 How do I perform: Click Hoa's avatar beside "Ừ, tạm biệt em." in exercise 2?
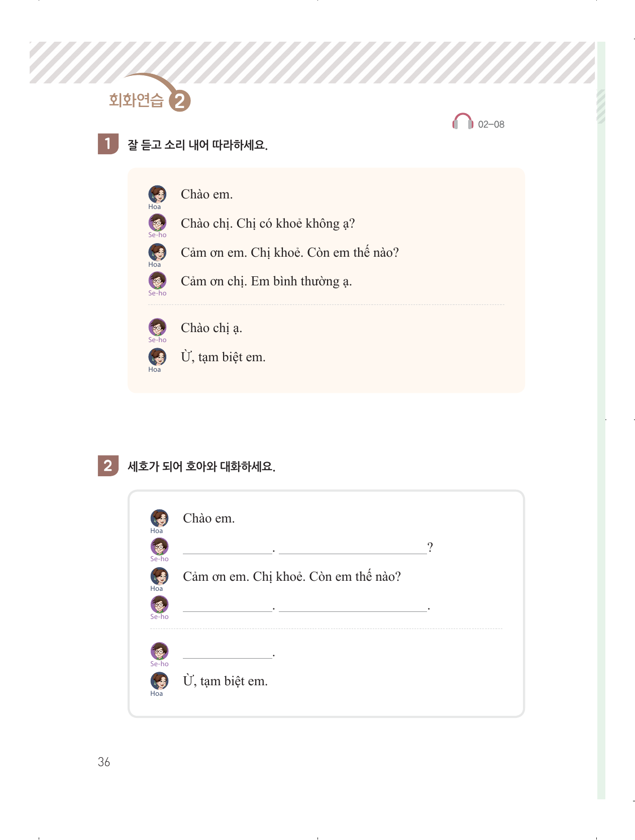coord(159,681)
